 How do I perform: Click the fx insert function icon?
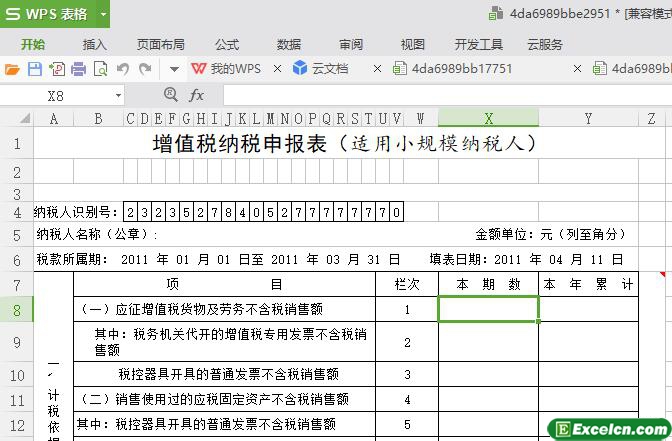pos(196,95)
